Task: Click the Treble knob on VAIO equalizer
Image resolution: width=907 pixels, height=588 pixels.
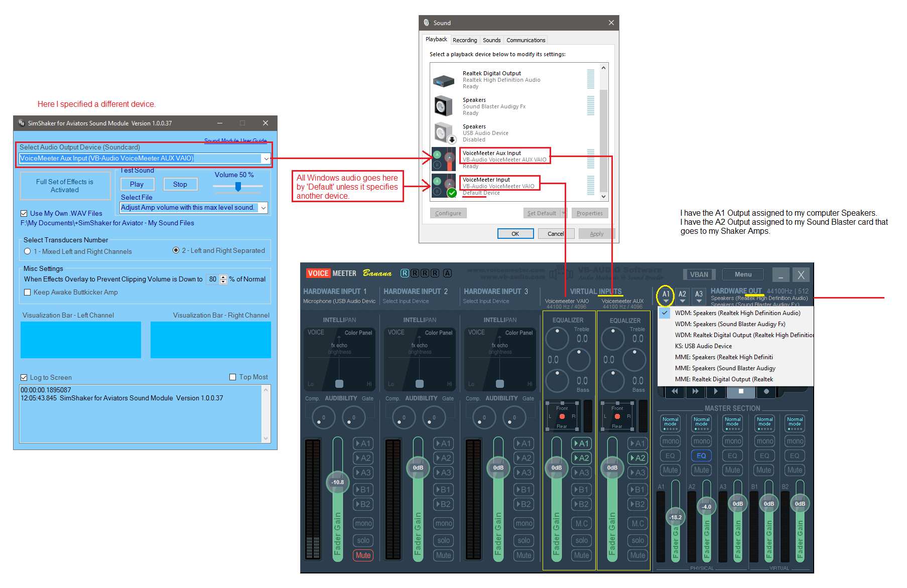Action: click(557, 339)
